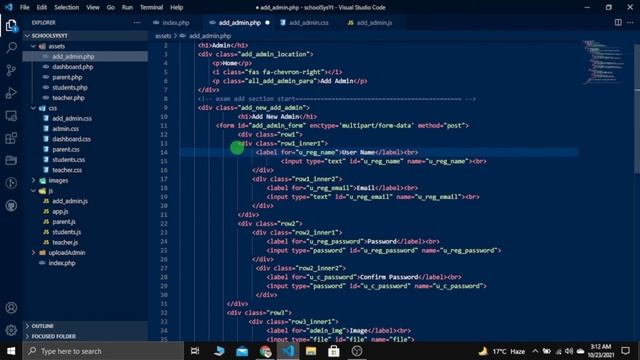Open notification center icon

pos(626,351)
